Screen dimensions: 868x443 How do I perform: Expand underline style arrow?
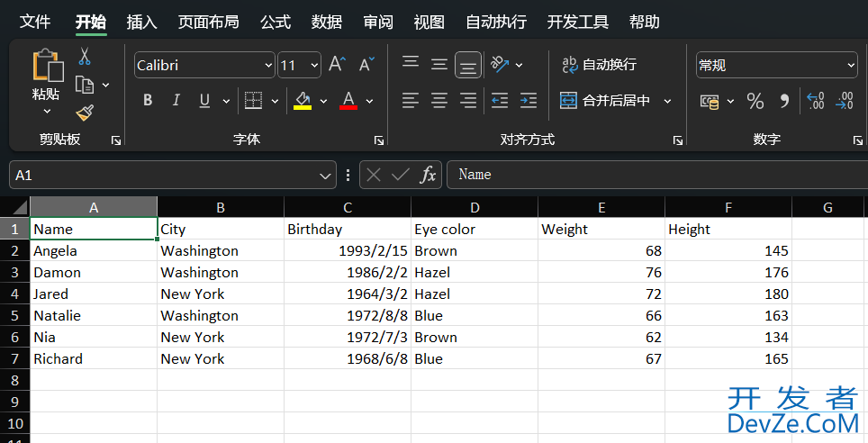[226, 101]
